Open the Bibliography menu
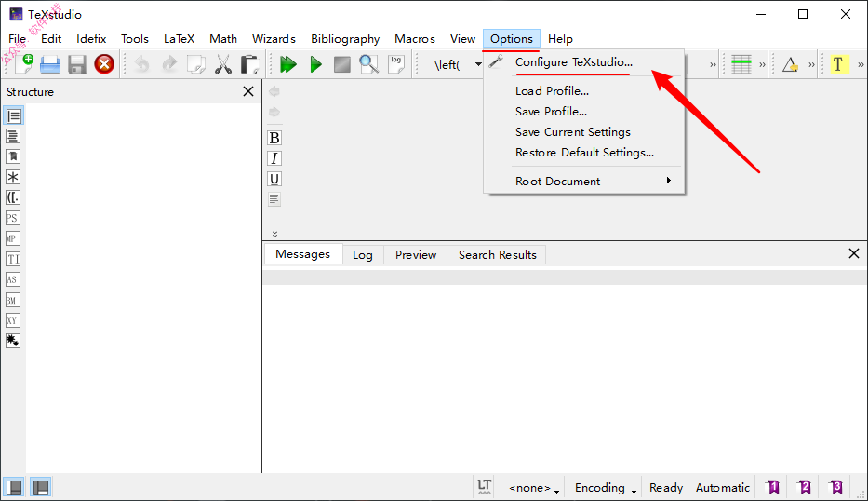This screenshot has width=868, height=501. click(345, 39)
